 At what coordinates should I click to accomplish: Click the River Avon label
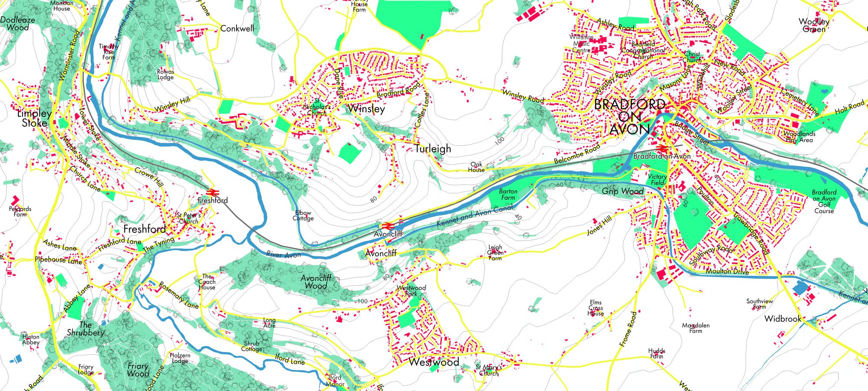[x=283, y=254]
